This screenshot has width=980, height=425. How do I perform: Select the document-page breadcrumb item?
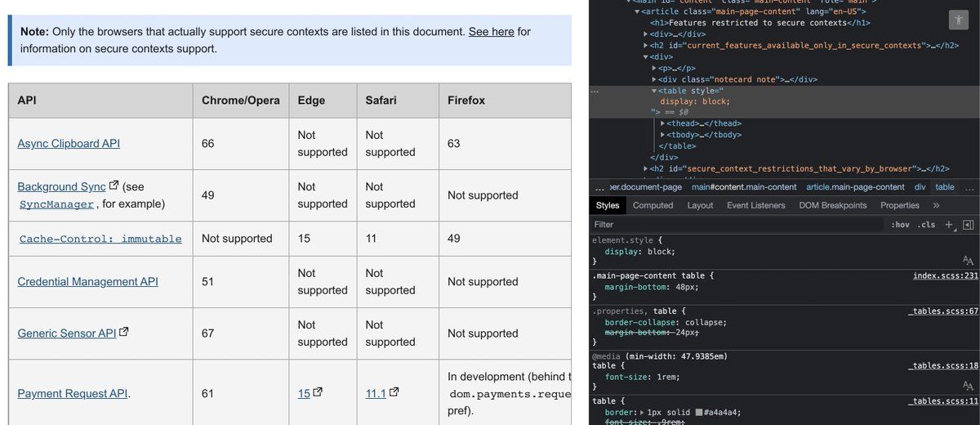[x=645, y=187]
